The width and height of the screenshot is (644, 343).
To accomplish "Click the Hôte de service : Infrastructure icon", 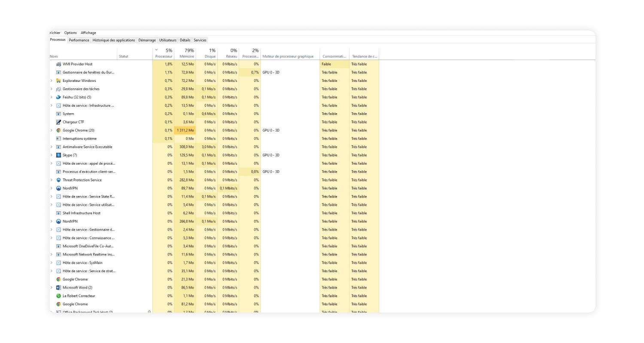I will pos(58,105).
